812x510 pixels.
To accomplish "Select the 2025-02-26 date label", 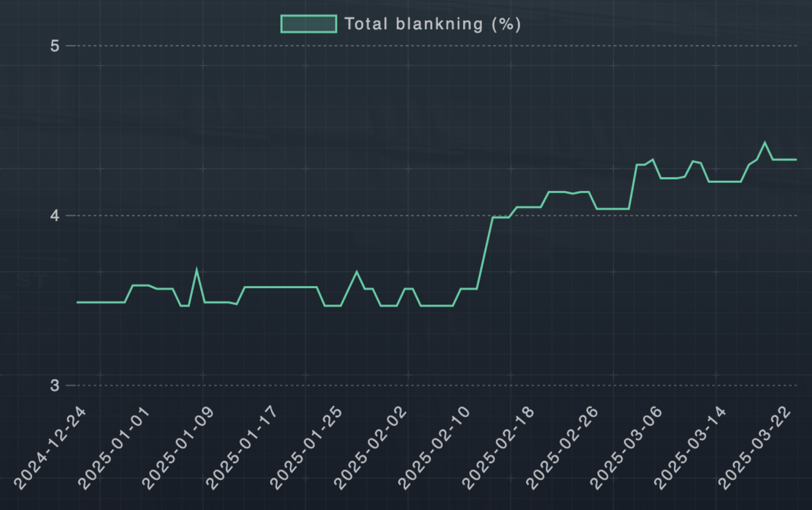I will [563, 447].
